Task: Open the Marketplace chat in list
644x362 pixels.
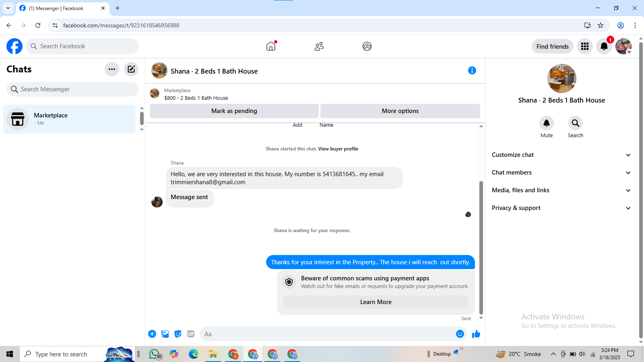Action: coord(69,119)
